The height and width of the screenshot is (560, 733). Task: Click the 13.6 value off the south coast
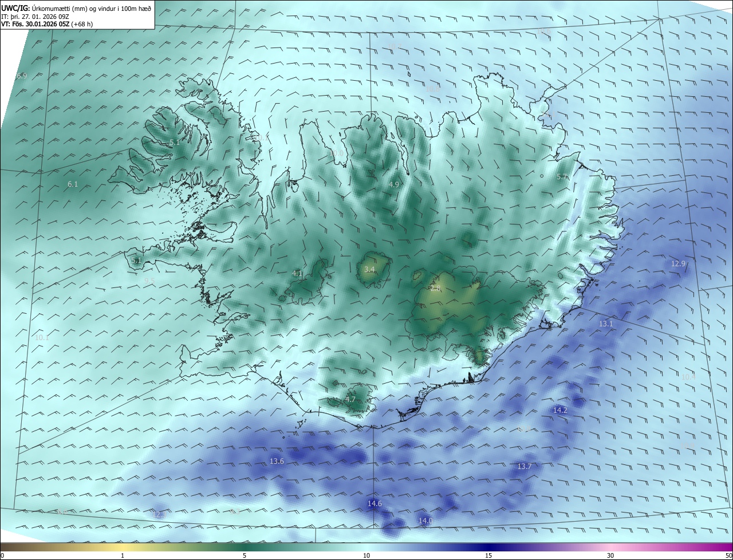277,461
